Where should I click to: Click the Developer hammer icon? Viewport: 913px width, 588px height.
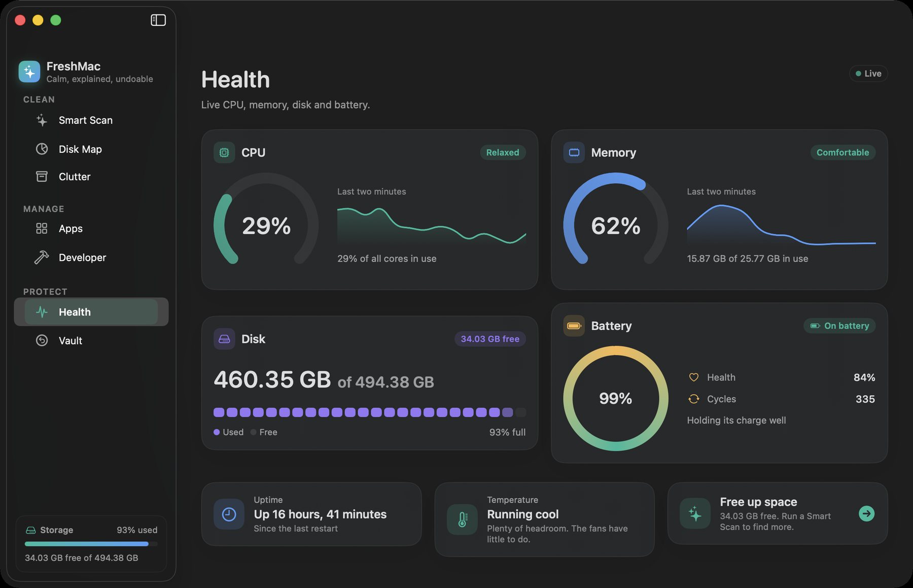click(x=42, y=257)
